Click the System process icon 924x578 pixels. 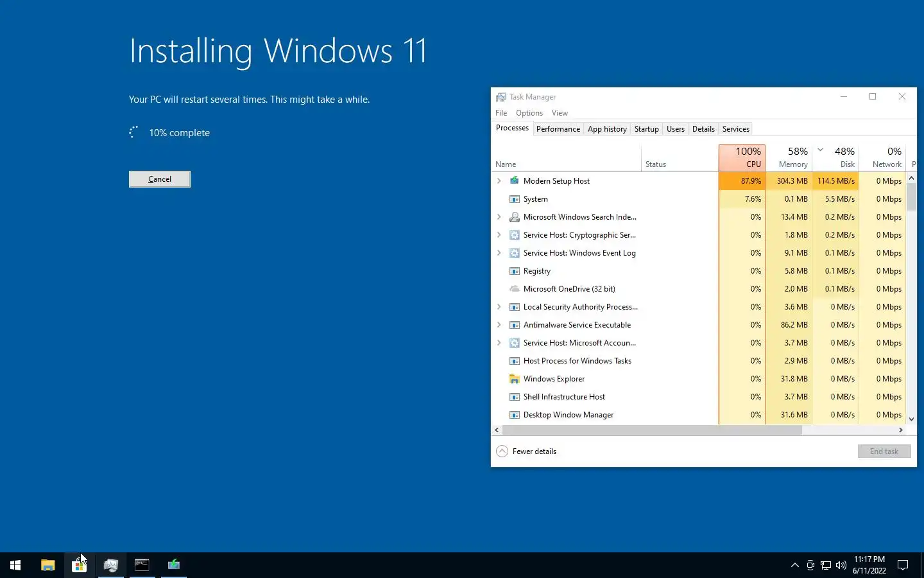point(514,199)
